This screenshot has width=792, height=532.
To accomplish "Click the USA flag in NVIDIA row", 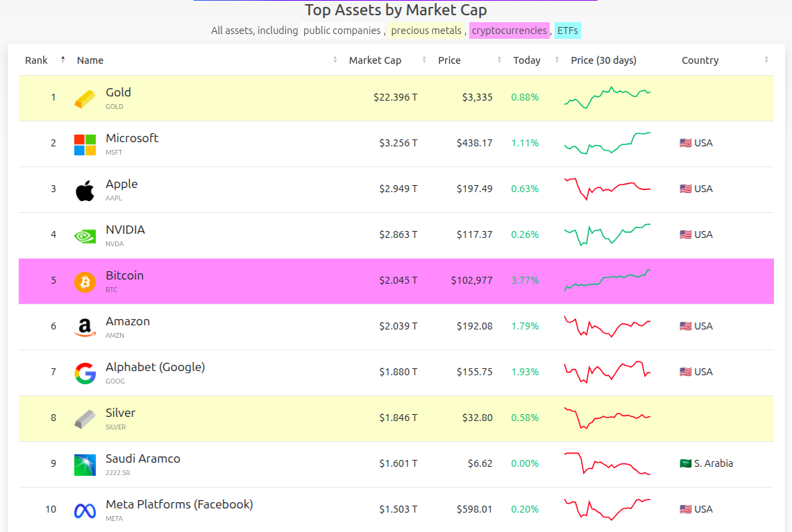I will [x=685, y=234].
